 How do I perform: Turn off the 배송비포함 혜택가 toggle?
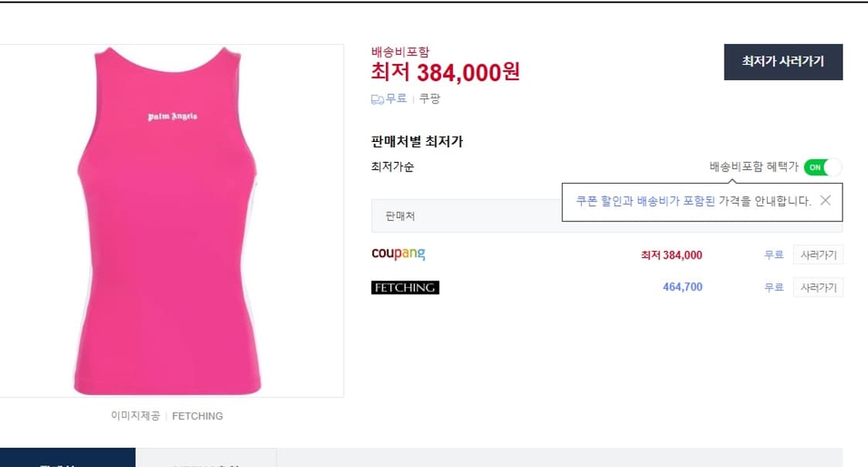[x=821, y=167]
